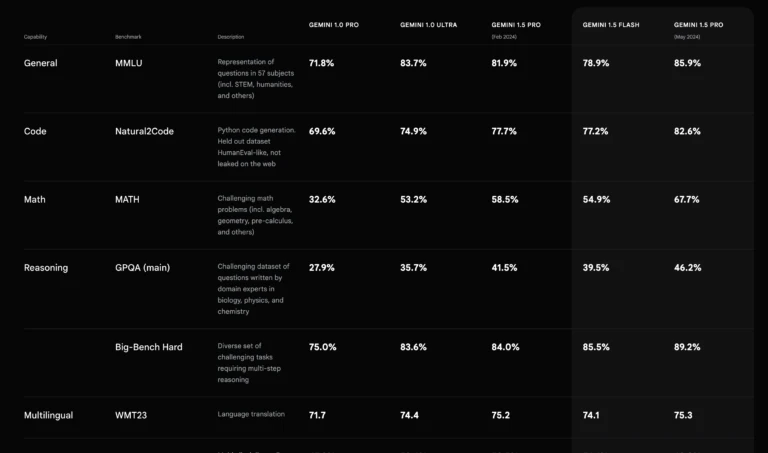Select the 89.2% Big-Bench Hard score
This screenshot has width=768, height=453.
687,347
